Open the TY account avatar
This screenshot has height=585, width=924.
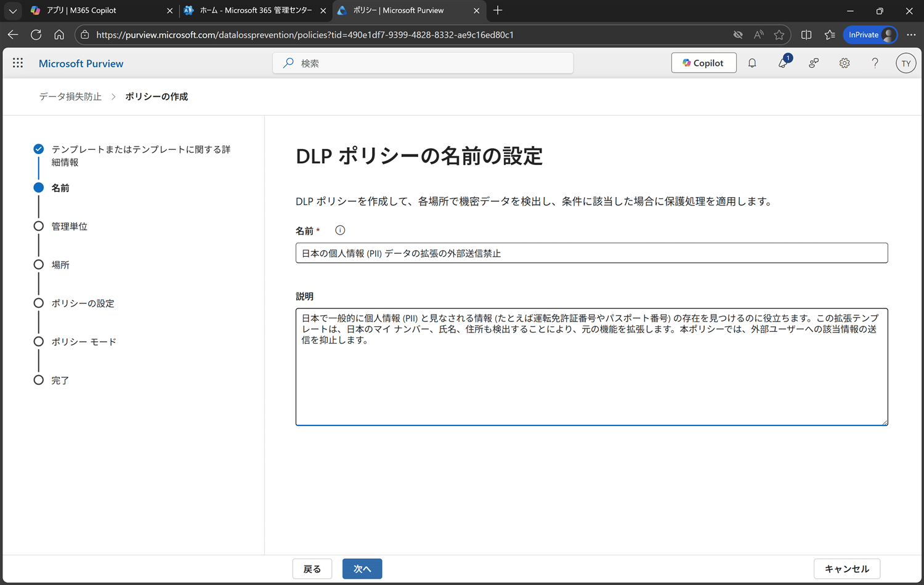[906, 63]
